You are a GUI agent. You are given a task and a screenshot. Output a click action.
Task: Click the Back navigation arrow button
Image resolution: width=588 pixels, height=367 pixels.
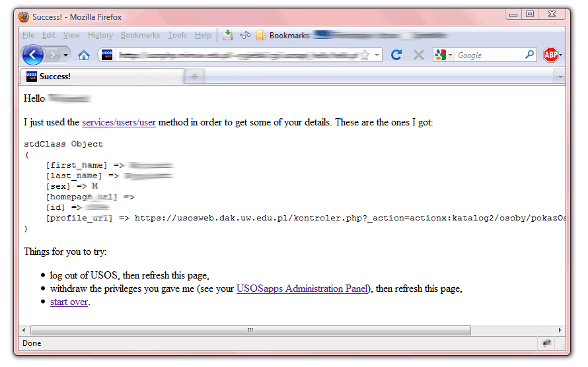click(x=32, y=55)
